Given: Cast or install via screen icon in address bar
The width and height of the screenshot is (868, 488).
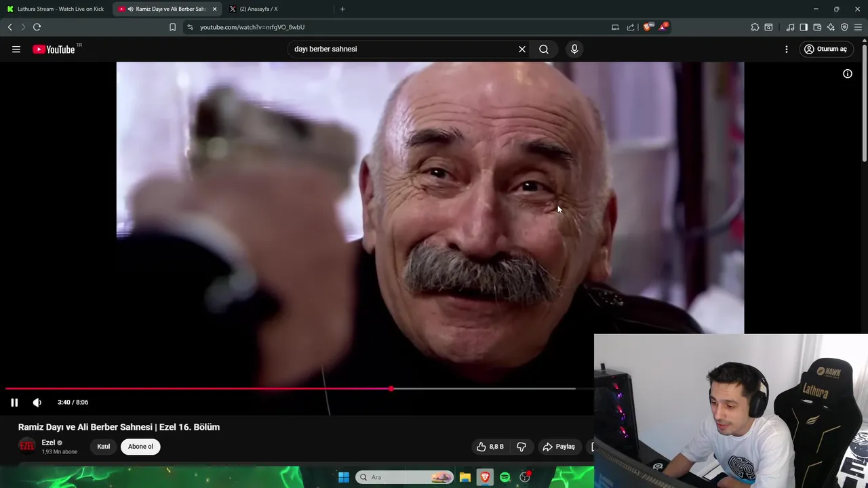Looking at the screenshot, I should coord(615,27).
